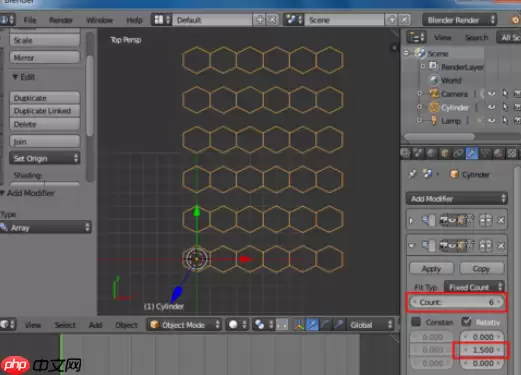Open the Global orientation dropdown
Viewport: 521px width, 375px height.
370,325
